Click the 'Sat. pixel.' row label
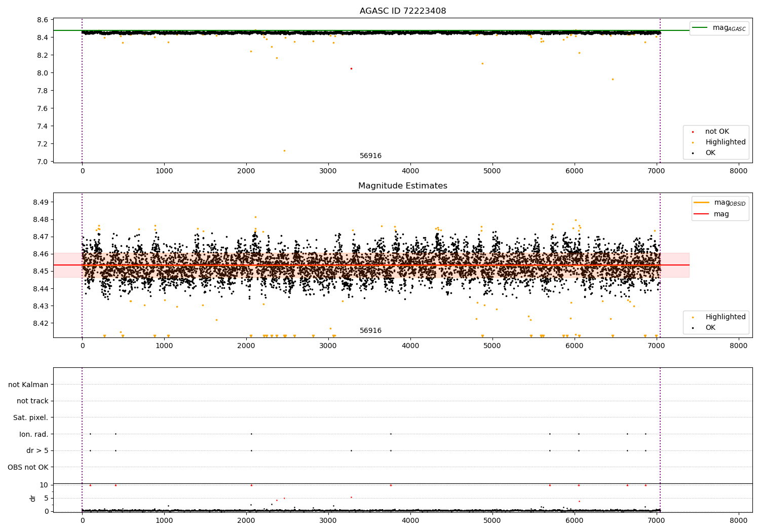The image size is (760, 532). pos(31,418)
